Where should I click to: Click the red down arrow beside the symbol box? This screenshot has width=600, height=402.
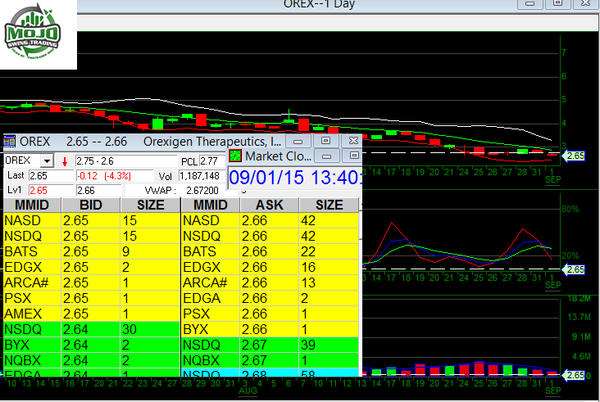pos(65,161)
